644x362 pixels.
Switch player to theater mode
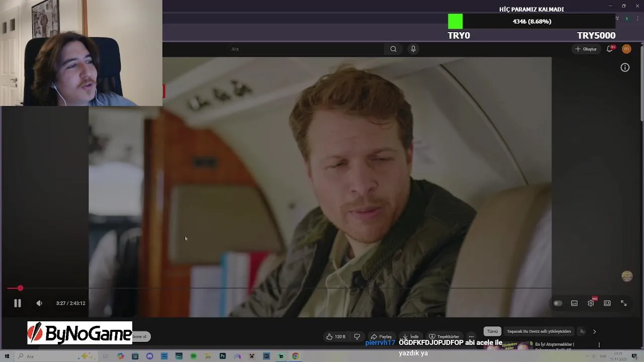click(607, 303)
